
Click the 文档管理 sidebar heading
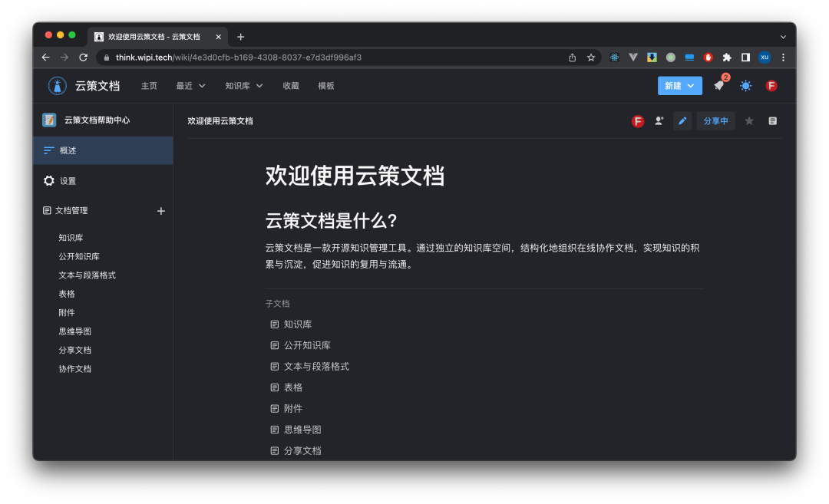pyautogui.click(x=71, y=210)
